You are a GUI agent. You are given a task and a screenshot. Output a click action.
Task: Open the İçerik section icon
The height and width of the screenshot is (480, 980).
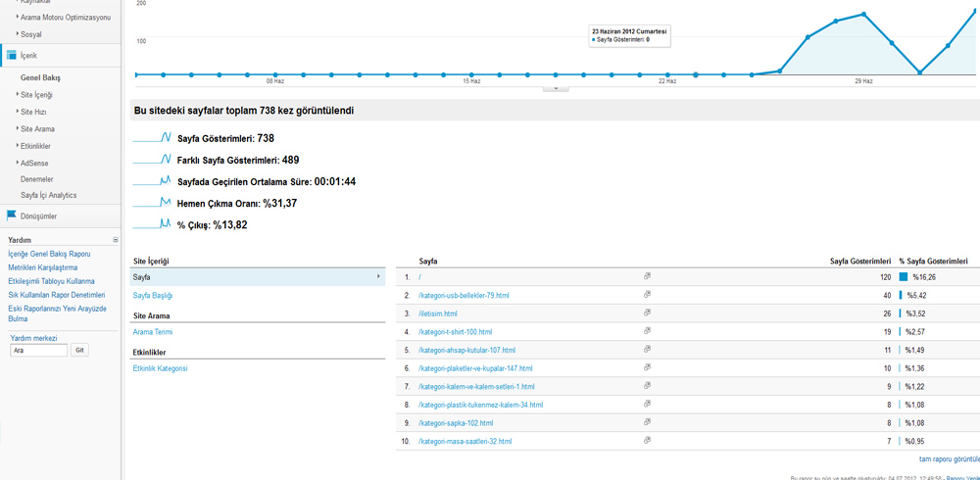coord(11,55)
